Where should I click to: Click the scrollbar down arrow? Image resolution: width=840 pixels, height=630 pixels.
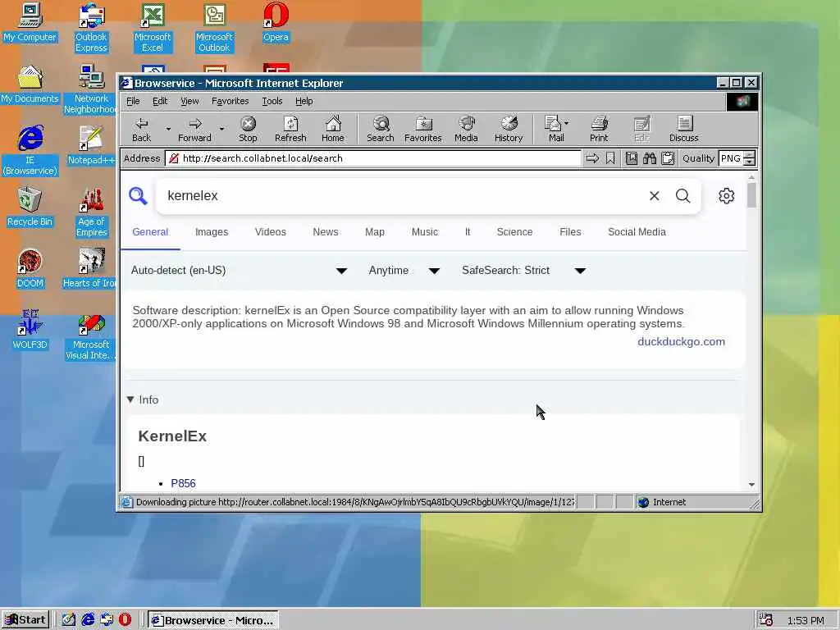[x=751, y=484]
